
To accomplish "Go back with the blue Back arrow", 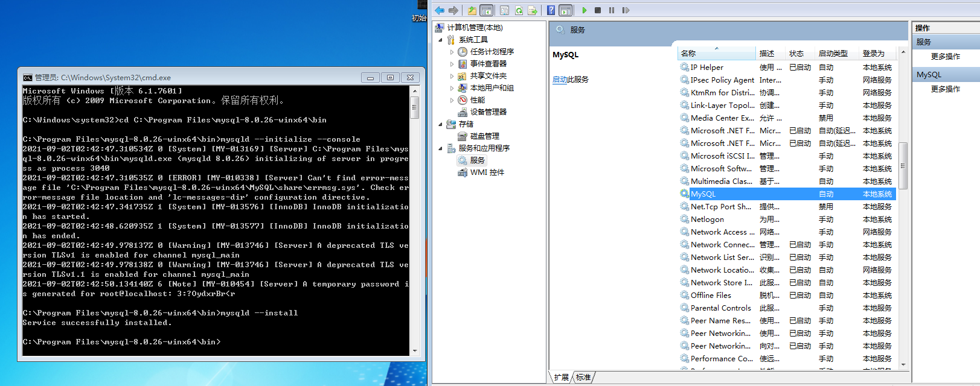I will click(440, 10).
